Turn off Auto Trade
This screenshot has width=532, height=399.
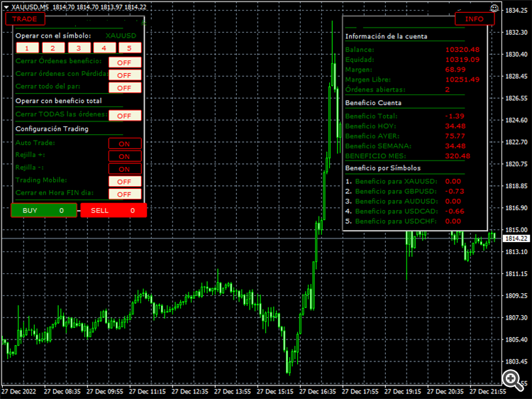coord(125,143)
